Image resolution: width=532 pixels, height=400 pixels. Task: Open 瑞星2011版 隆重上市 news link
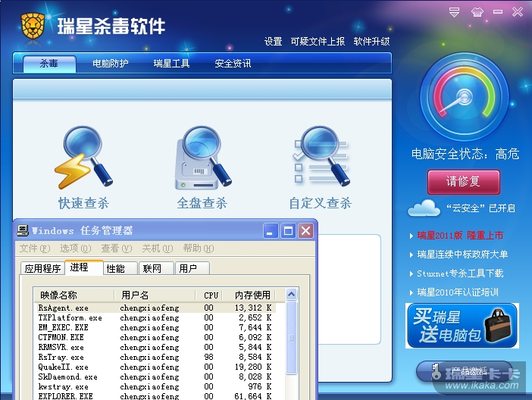(460, 236)
